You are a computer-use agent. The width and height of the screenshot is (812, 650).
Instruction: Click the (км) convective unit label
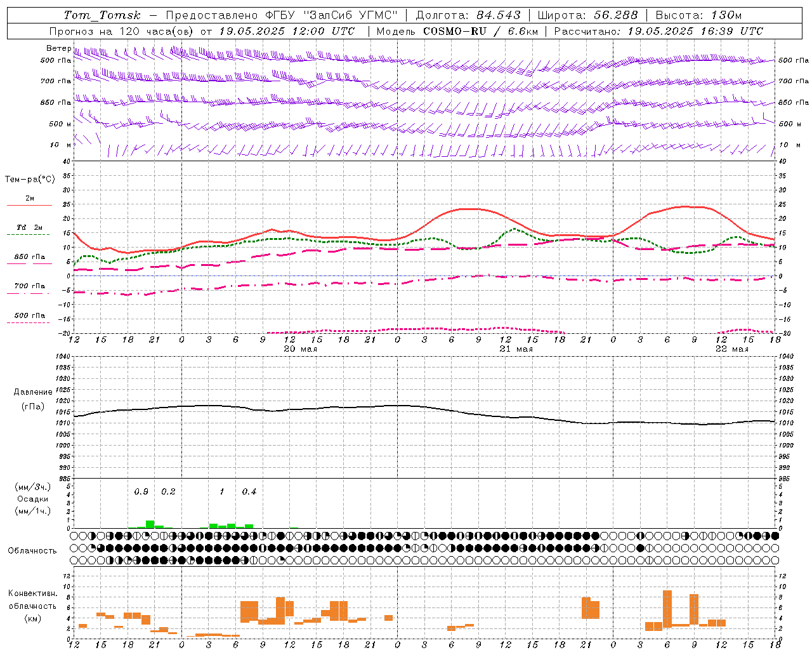[x=33, y=618]
